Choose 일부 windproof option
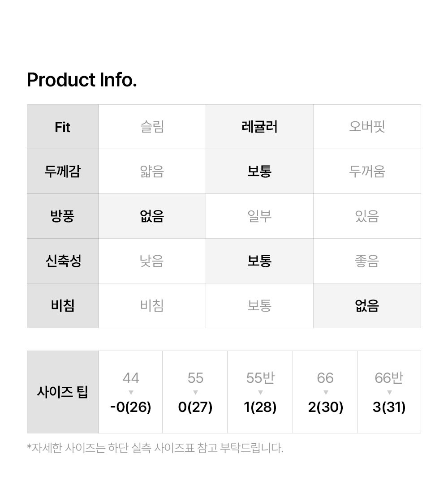This screenshot has width=448, height=497. [x=259, y=216]
